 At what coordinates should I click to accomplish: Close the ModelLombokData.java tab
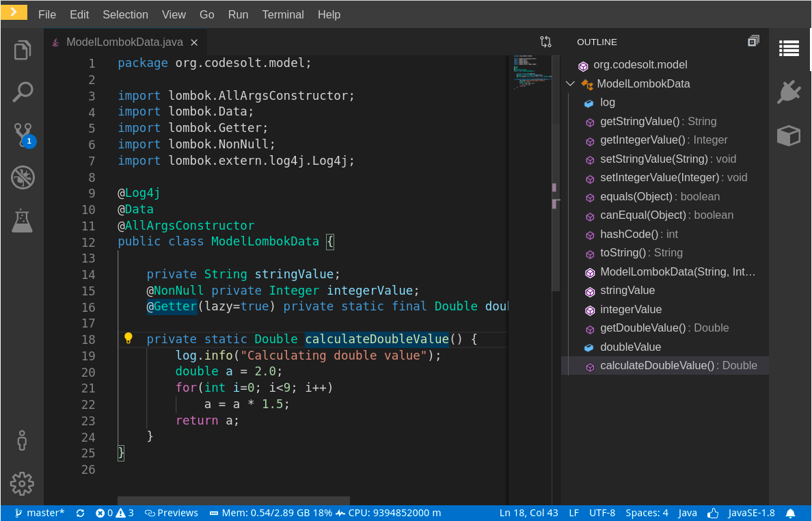click(x=194, y=42)
